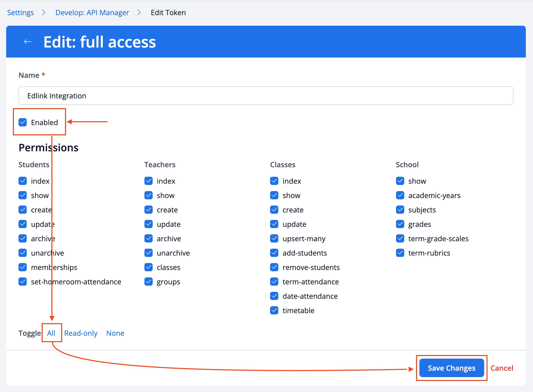Click the back arrow in header

pos(28,42)
